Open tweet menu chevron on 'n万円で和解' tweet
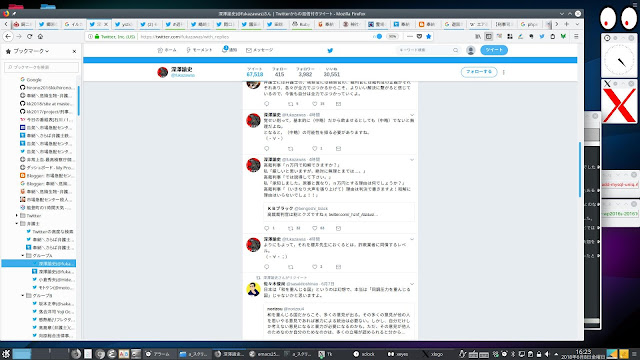Viewport: 640px width, 360px height. click(x=412, y=160)
